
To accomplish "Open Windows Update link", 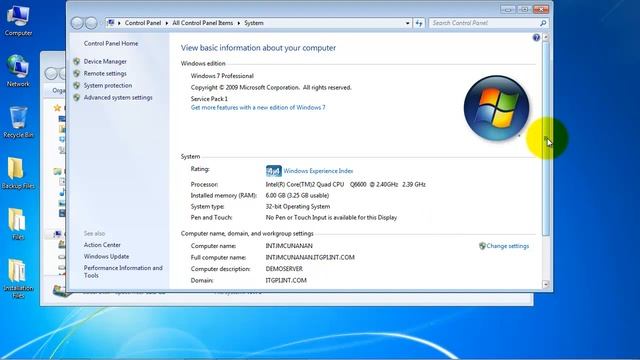I will click(x=107, y=256).
